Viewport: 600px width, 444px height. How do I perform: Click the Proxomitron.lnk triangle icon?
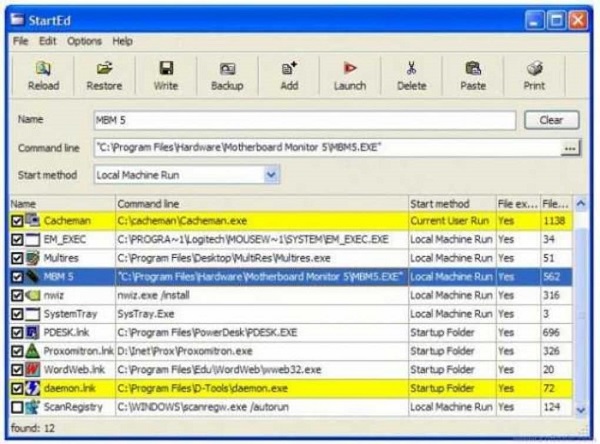coord(33,351)
